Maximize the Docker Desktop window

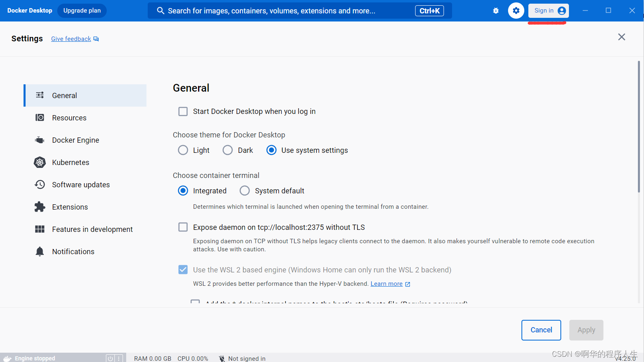pos(608,11)
